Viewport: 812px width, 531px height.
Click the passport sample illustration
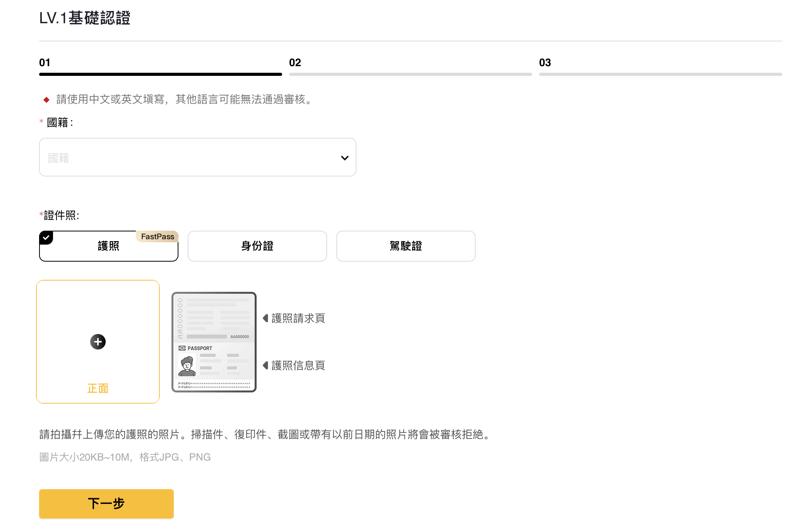pyautogui.click(x=214, y=342)
